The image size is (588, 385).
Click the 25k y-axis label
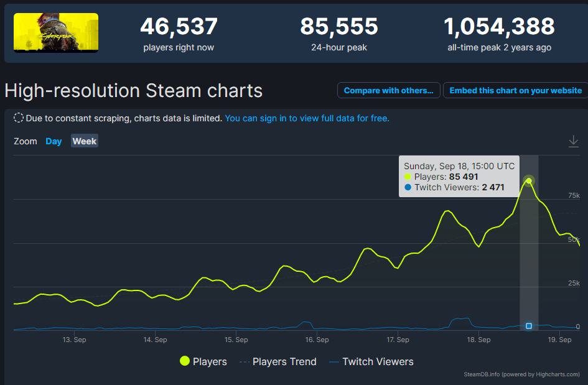point(574,283)
